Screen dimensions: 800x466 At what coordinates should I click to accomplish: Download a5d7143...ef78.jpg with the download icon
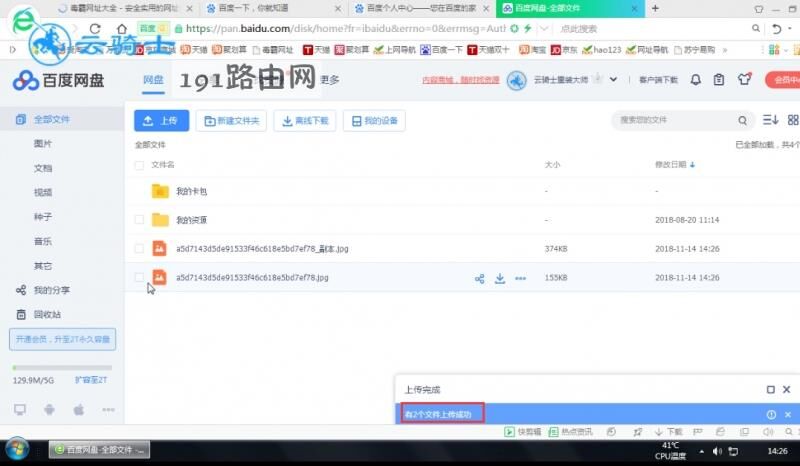500,278
